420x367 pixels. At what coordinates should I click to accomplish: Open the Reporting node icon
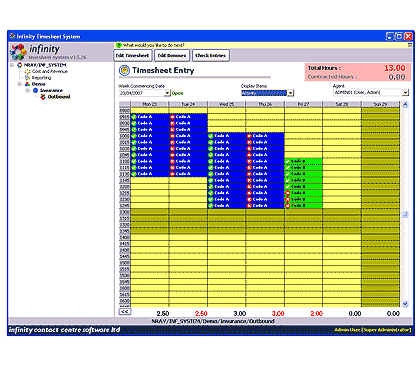pos(27,78)
